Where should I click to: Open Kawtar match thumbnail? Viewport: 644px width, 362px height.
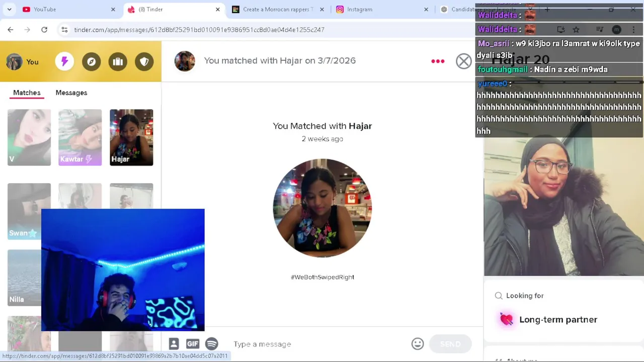[80, 137]
